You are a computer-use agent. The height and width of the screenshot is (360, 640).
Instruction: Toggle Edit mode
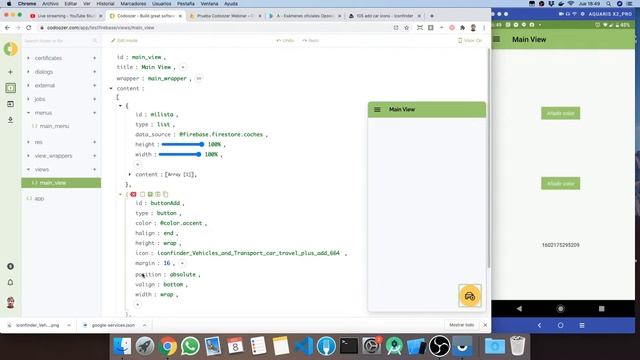pos(124,40)
